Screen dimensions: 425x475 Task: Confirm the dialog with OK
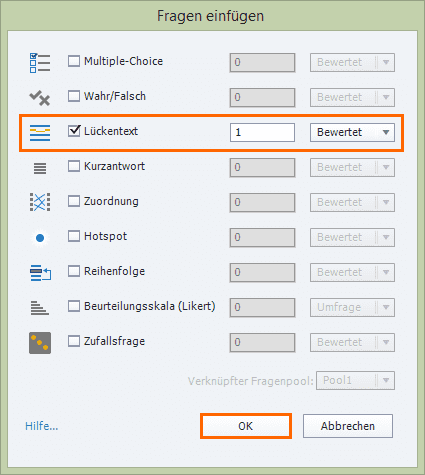pos(246,426)
